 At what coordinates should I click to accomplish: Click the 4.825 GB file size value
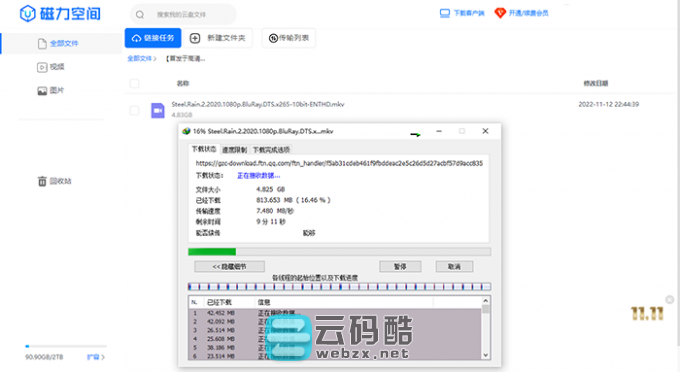point(271,189)
